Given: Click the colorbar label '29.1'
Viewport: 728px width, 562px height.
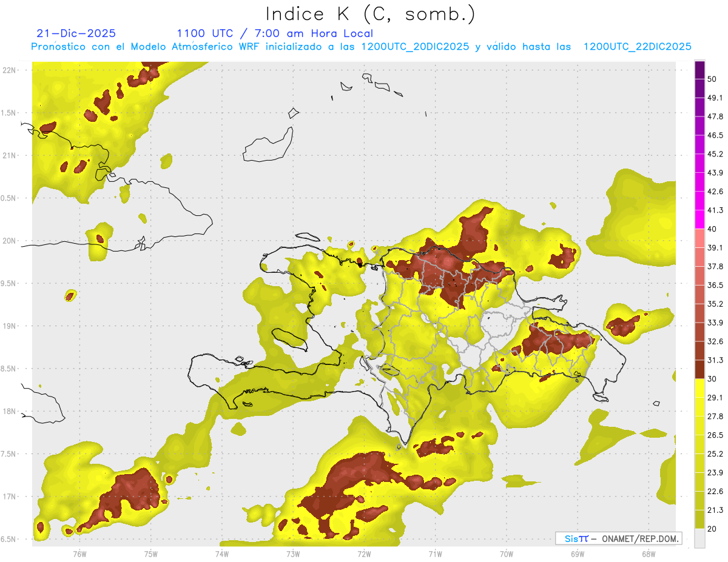Looking at the screenshot, I should [715, 398].
